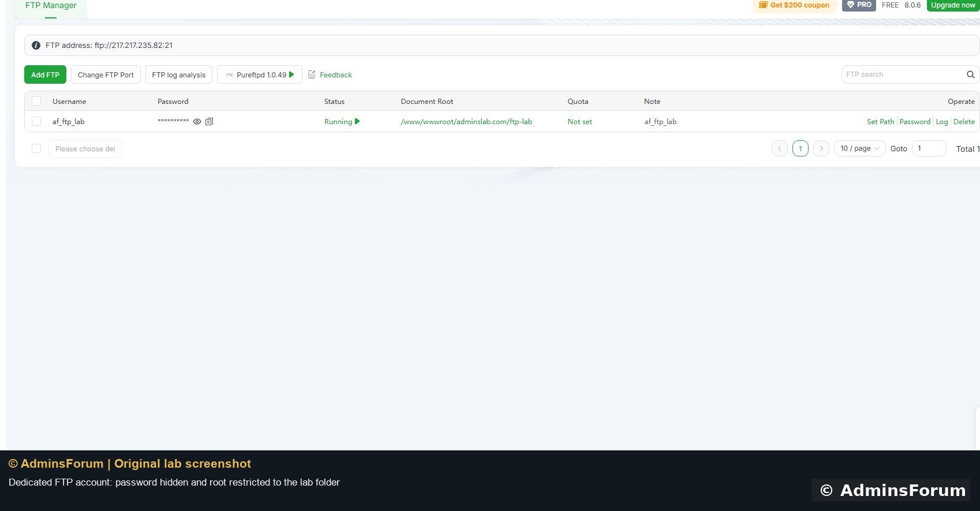Switch to the FTP Manager tab

pyautogui.click(x=51, y=6)
